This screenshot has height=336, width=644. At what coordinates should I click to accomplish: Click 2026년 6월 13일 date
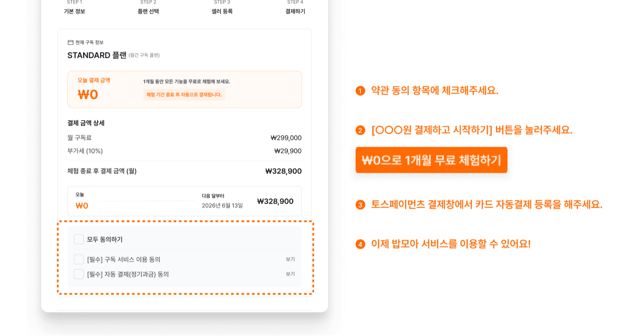pos(222,206)
